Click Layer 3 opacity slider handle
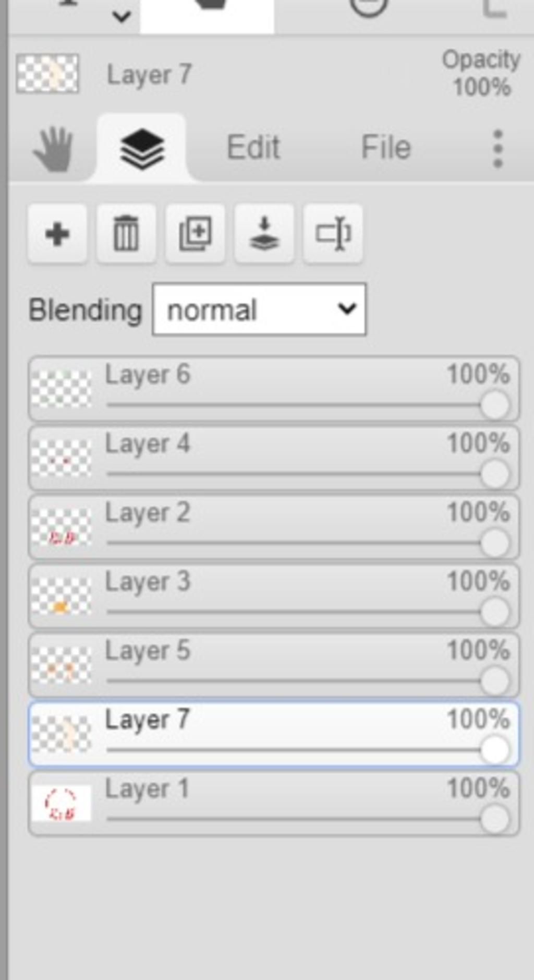The image size is (534, 980). click(x=494, y=612)
